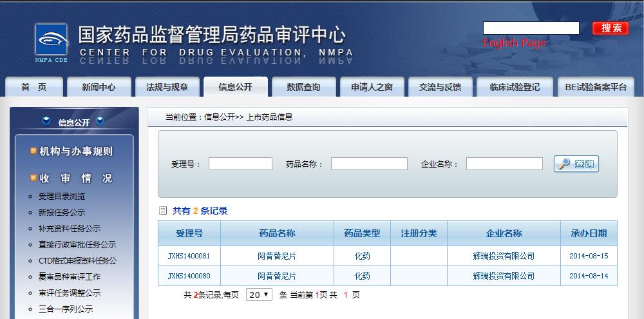Open the 数据查询 tab

pos(303,87)
